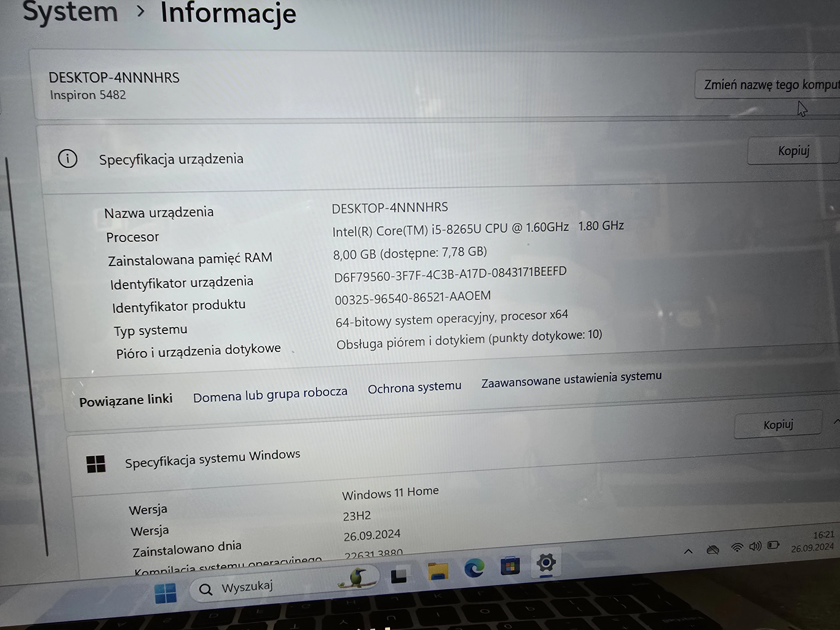
Task: Click the search magnifier icon in taskbar
Action: point(205,589)
